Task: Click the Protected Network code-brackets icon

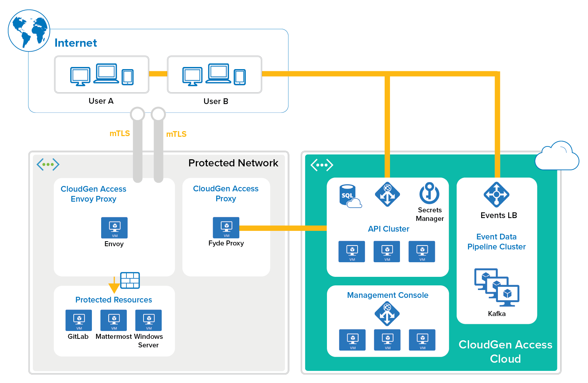Action: tap(48, 164)
